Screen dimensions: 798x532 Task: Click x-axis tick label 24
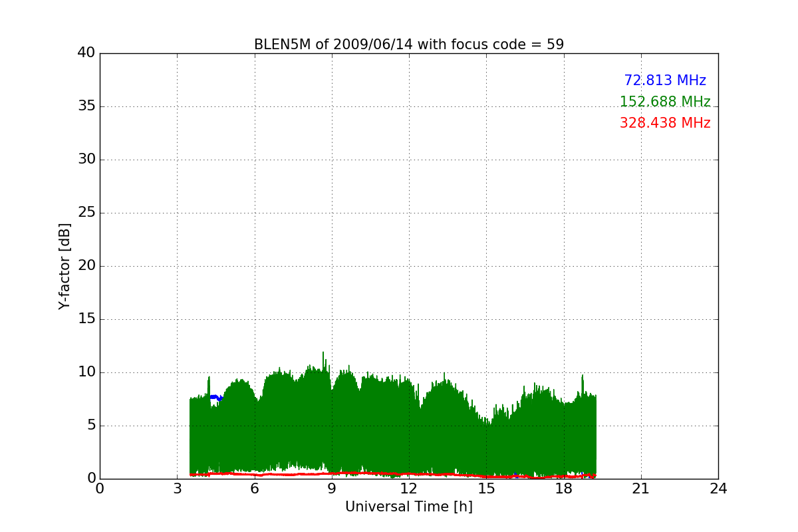tap(718, 489)
